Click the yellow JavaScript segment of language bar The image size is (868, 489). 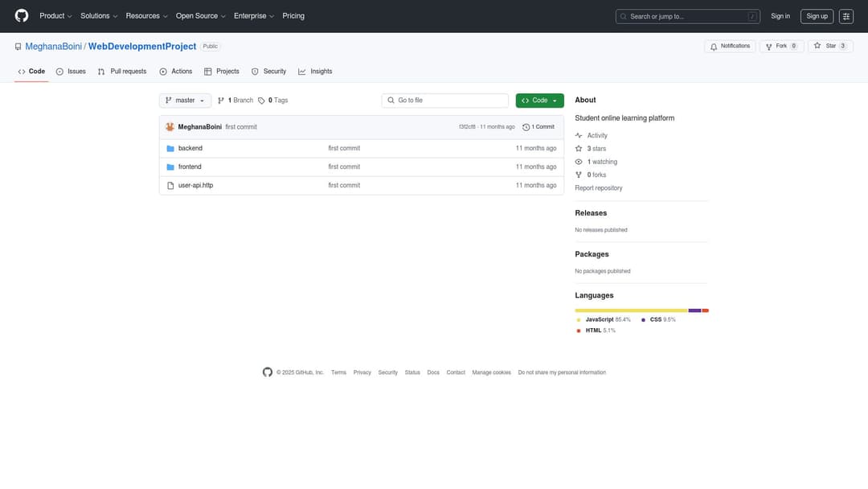631,310
